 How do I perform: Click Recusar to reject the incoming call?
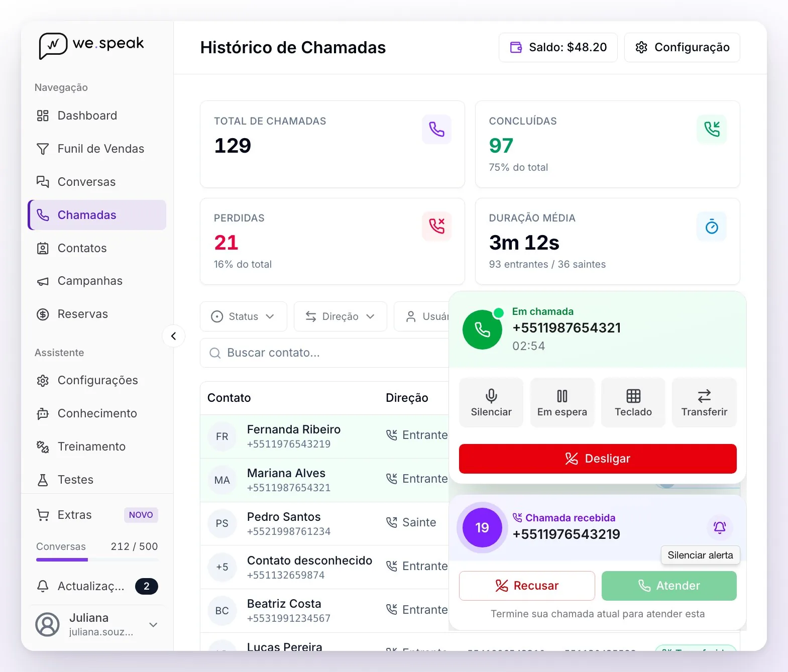pos(527,586)
